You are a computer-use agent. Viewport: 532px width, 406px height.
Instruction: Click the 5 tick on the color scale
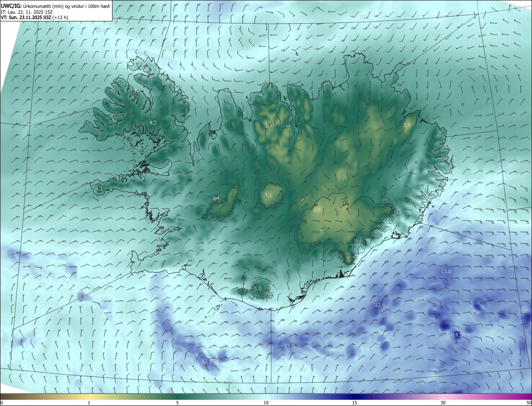point(177,403)
